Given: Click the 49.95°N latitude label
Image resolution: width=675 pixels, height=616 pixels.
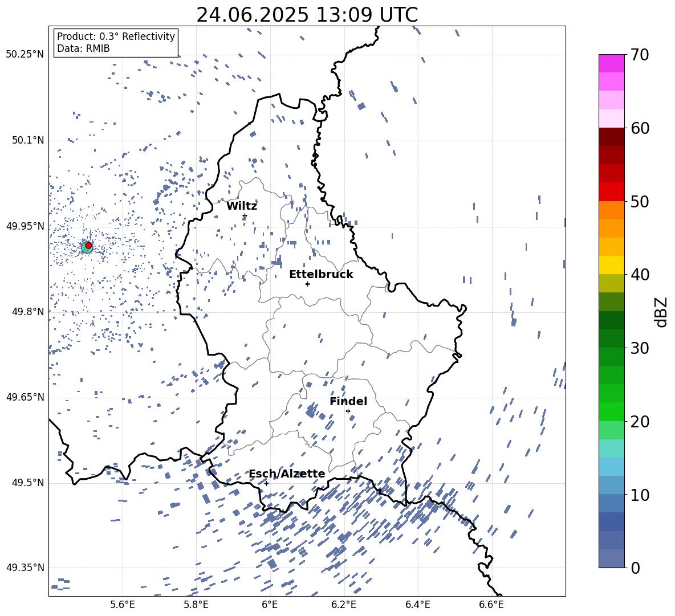Looking at the screenshot, I should [25, 226].
